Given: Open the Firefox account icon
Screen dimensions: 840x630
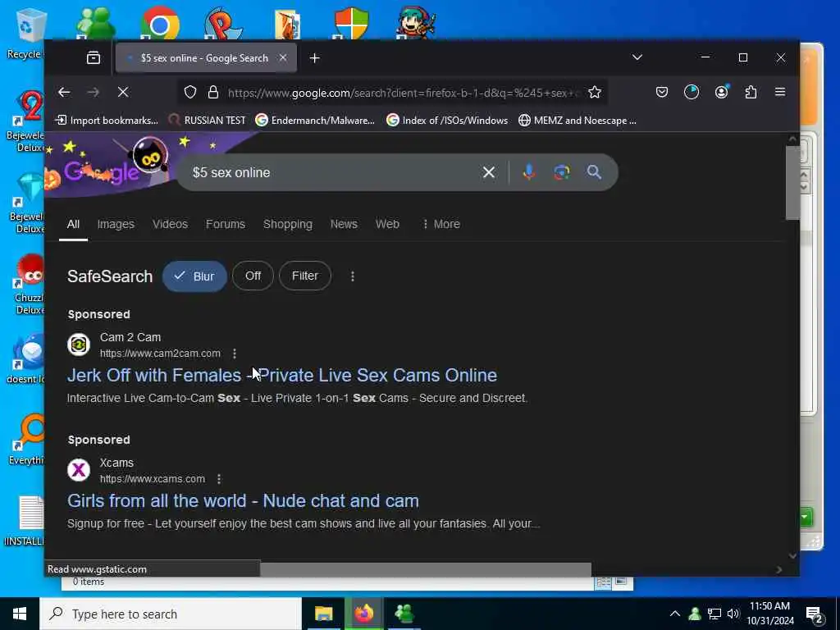Looking at the screenshot, I should click(722, 92).
